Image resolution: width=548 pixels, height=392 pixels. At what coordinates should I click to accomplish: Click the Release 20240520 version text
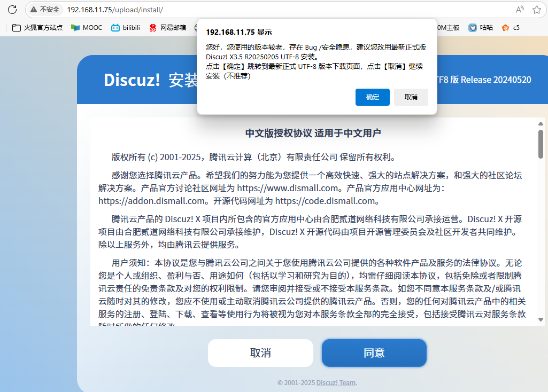coord(496,80)
